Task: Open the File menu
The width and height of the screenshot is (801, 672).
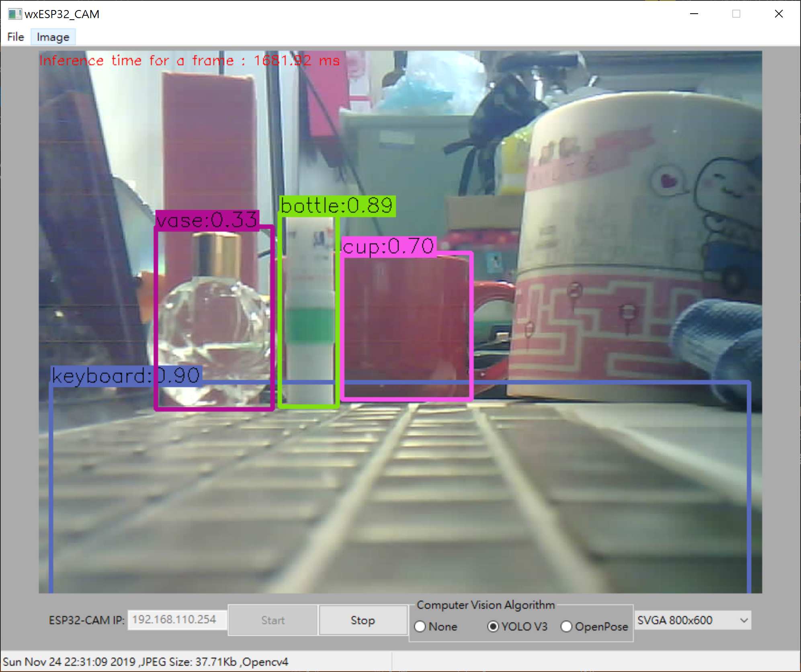Action: tap(16, 37)
